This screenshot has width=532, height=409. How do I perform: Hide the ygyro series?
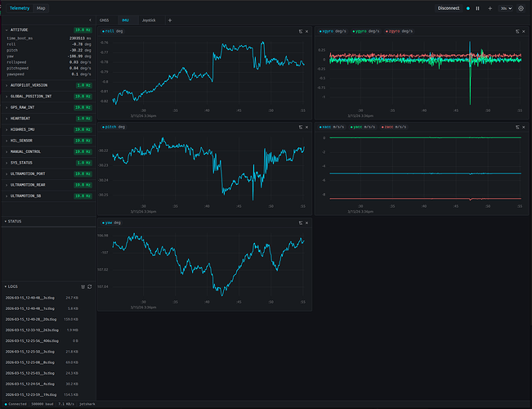click(357, 31)
